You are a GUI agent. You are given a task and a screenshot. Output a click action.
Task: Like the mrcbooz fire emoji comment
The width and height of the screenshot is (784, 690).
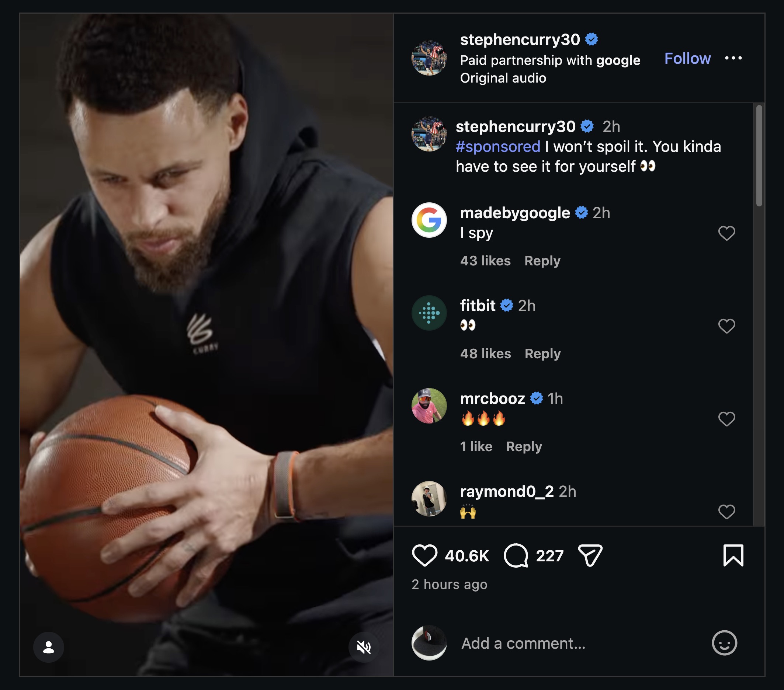click(726, 419)
